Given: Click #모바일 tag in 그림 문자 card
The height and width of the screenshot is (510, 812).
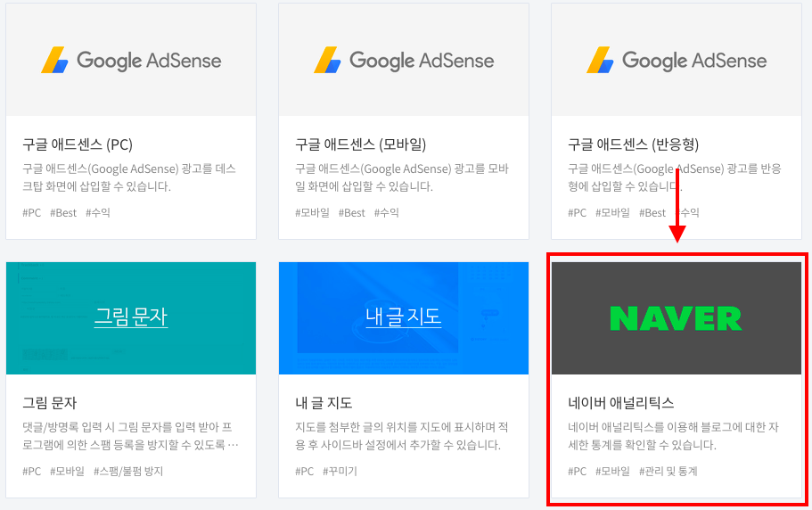Looking at the screenshot, I should pos(67,471).
